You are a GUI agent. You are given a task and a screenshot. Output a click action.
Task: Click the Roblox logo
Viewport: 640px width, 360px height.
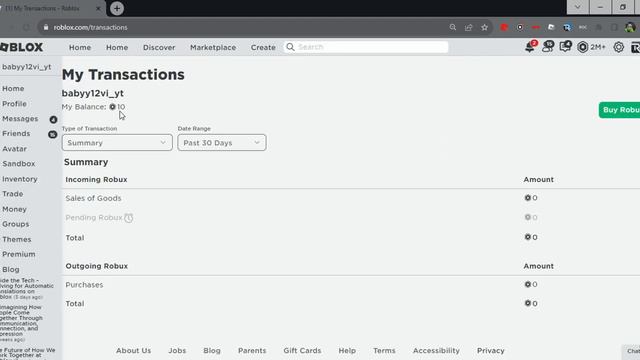tap(22, 47)
